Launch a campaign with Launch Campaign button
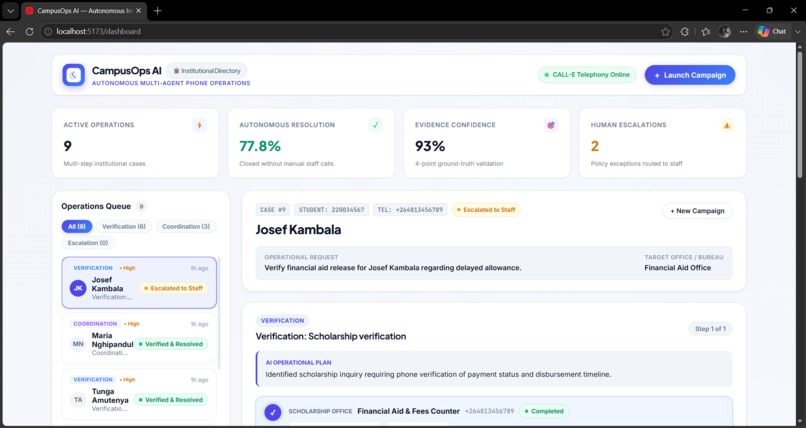This screenshot has width=806, height=428. (690, 75)
